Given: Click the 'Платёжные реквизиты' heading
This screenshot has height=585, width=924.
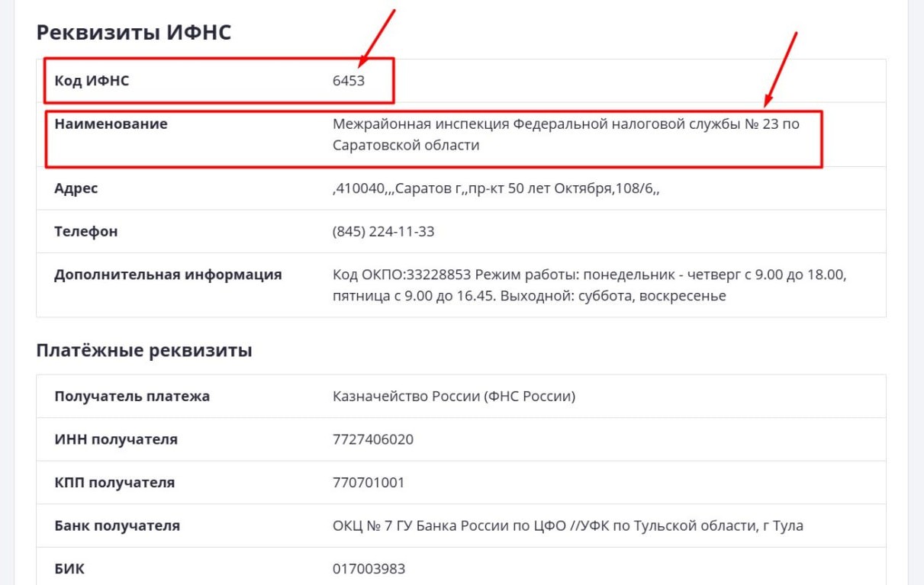Looking at the screenshot, I should (144, 351).
